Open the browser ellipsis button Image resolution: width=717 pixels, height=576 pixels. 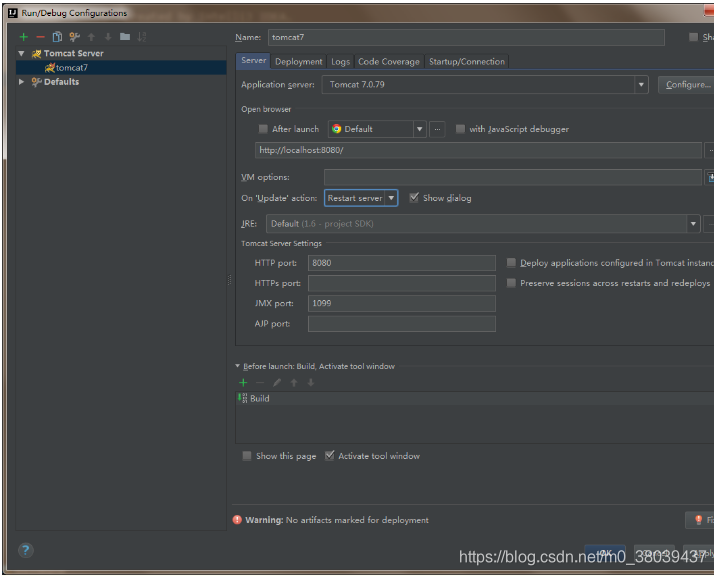tap(437, 129)
